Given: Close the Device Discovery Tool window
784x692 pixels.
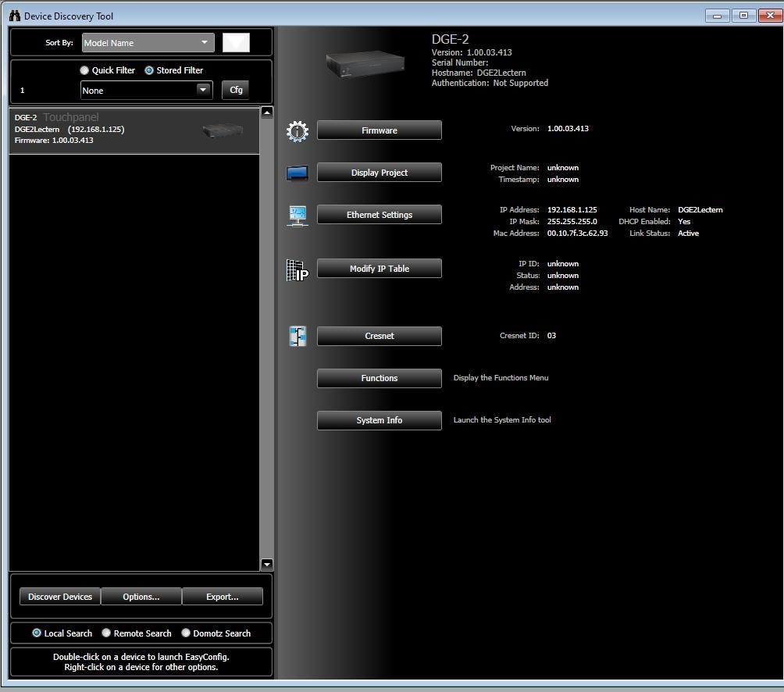Looking at the screenshot, I should 770,16.
